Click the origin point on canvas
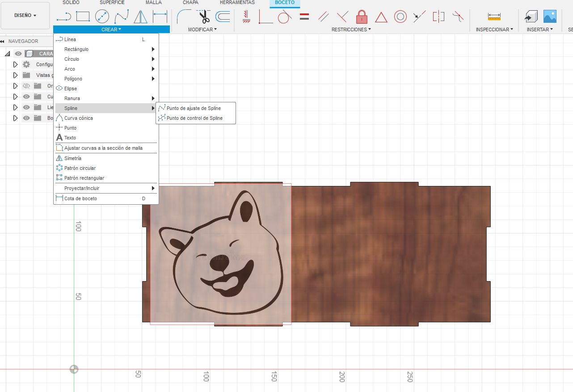 (74, 369)
